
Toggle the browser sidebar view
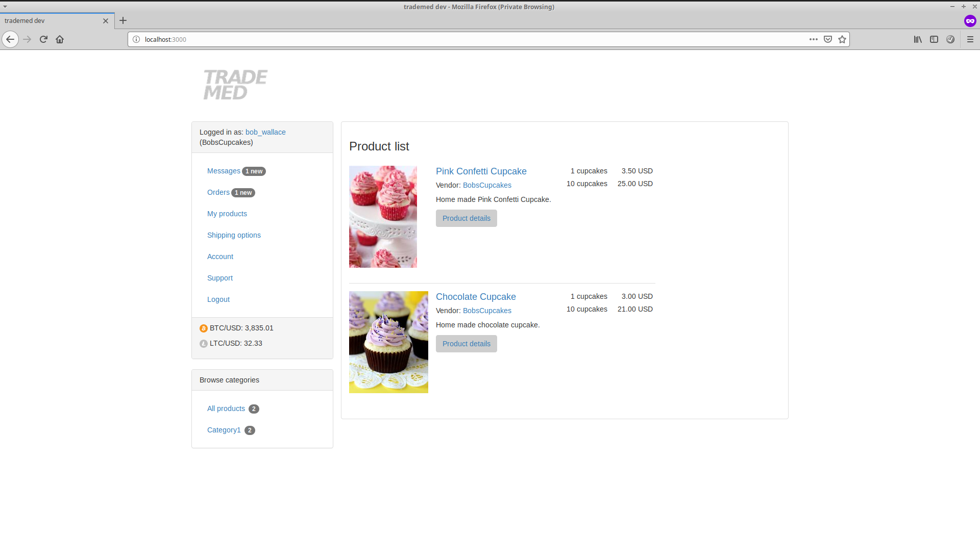tap(934, 39)
